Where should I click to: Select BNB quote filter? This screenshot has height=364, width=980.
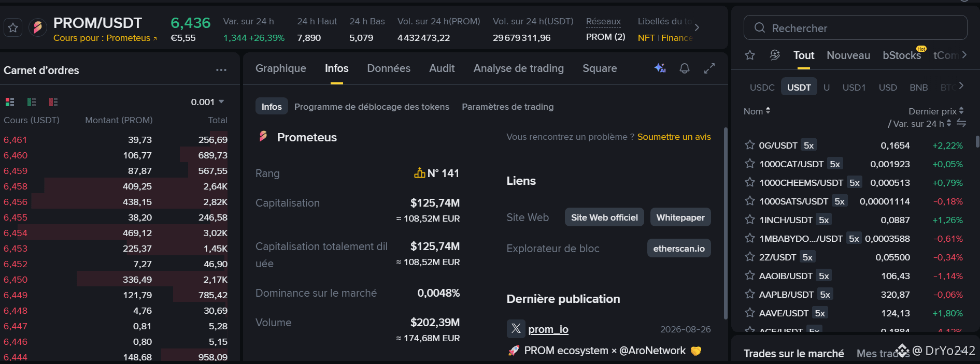click(x=919, y=88)
